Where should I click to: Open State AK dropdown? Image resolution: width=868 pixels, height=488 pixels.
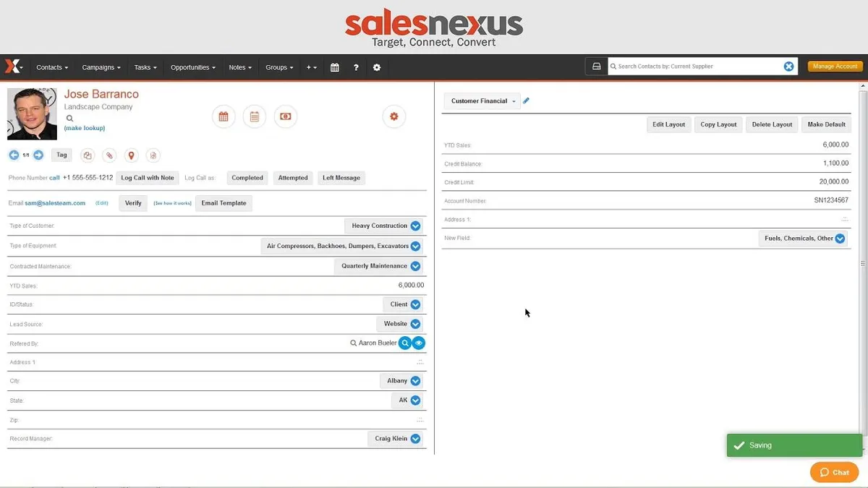(407, 401)
